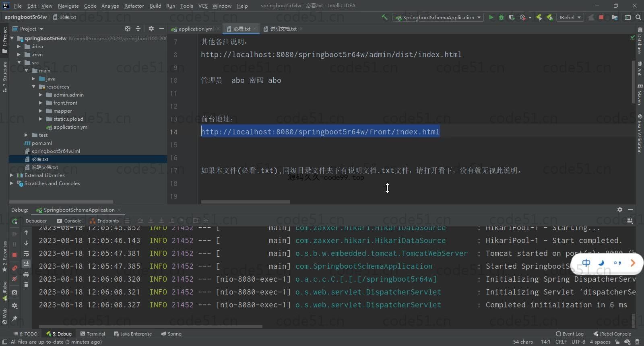Screen dimensions: 644x346
Task: Click the console horizontal scrollbar
Action: click(151, 327)
